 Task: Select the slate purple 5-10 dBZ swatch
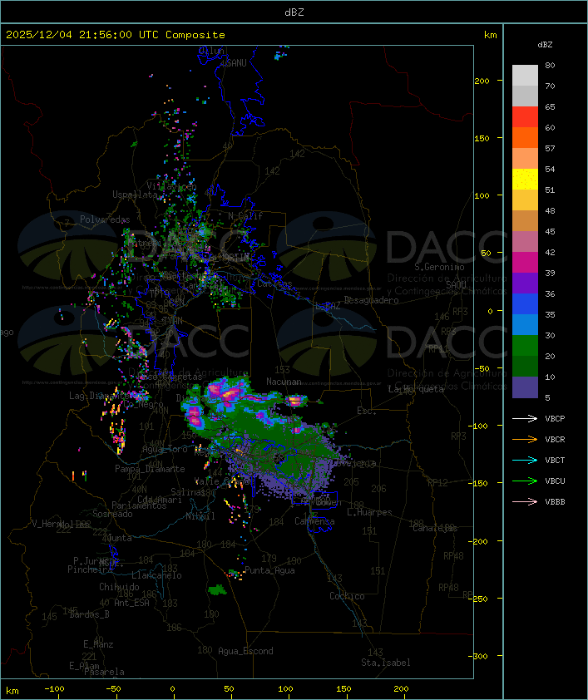pos(525,387)
